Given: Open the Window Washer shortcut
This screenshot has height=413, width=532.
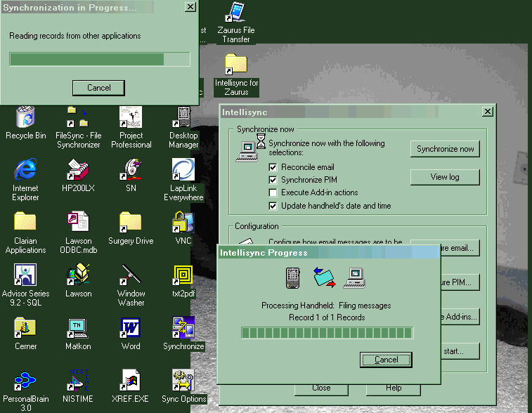Looking at the screenshot, I should [131, 275].
